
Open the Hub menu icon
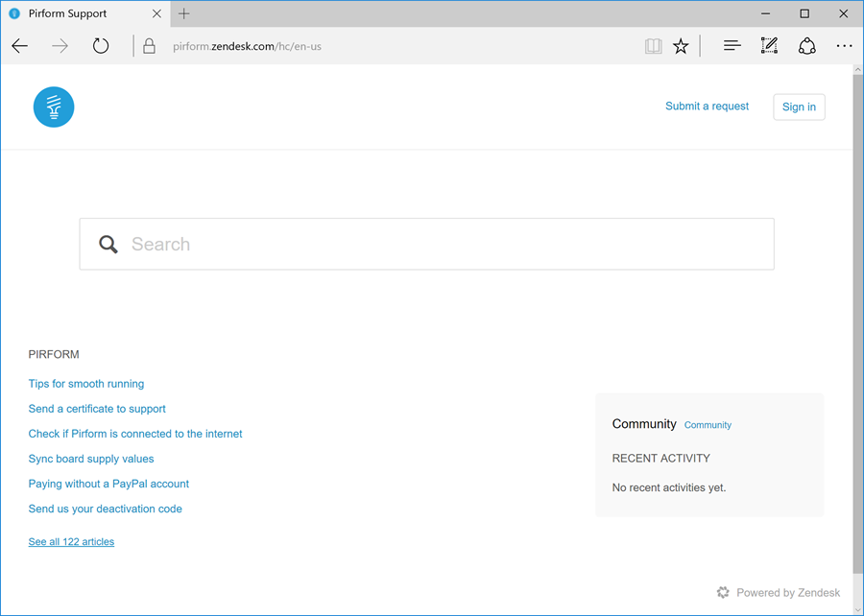coord(732,46)
